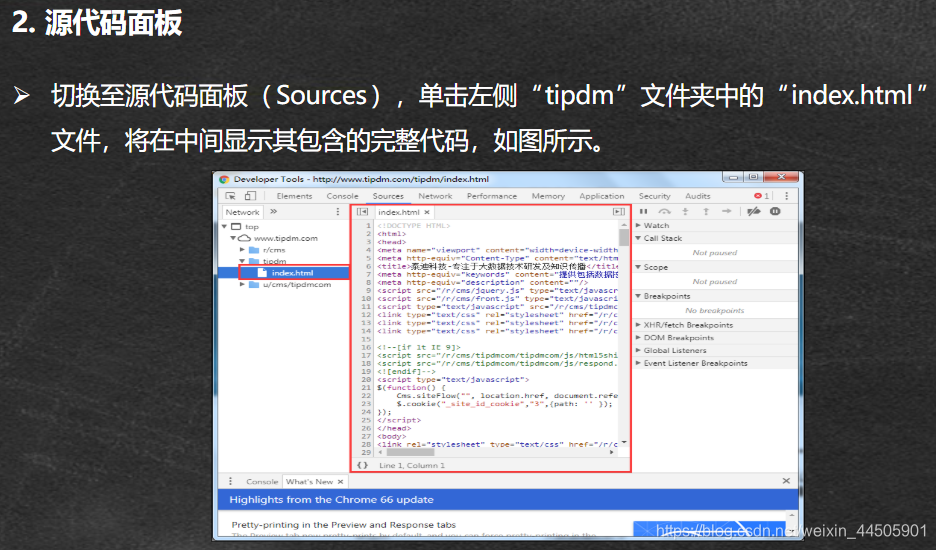
Task: Collapse the top frame tree node
Action: click(x=224, y=227)
